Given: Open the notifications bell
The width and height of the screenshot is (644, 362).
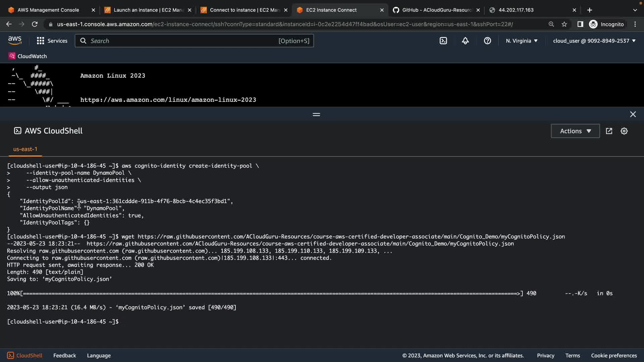Looking at the screenshot, I should (x=465, y=41).
